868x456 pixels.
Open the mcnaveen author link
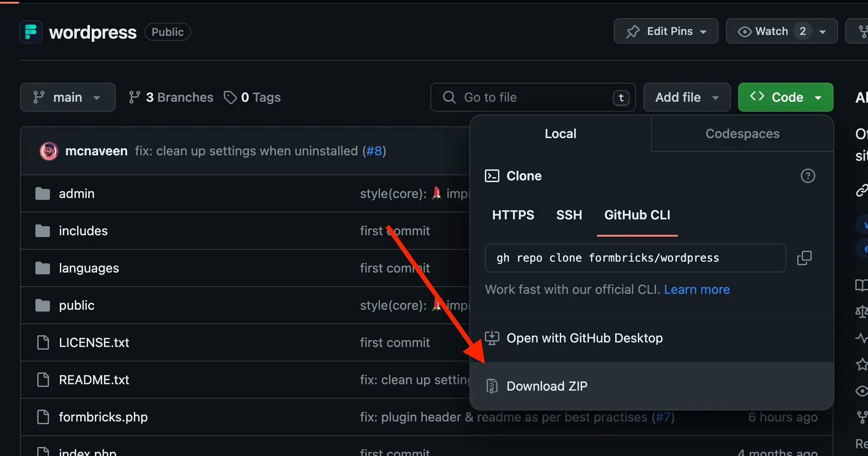pyautogui.click(x=96, y=151)
